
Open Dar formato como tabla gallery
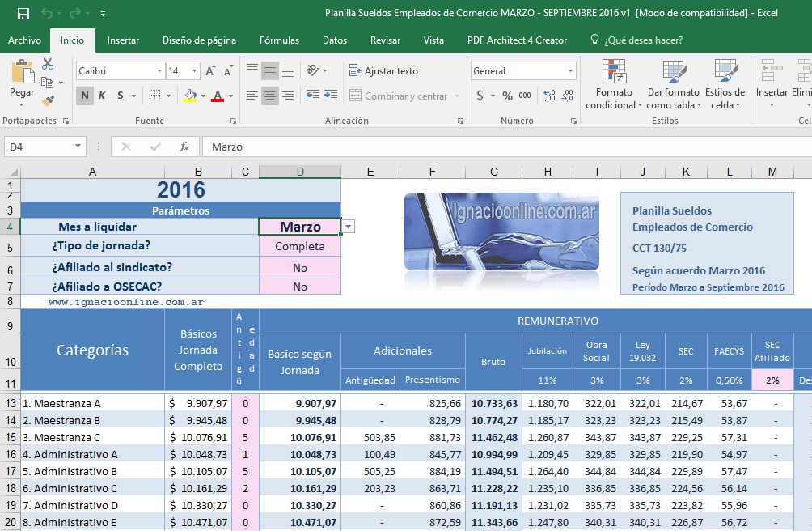point(673,84)
